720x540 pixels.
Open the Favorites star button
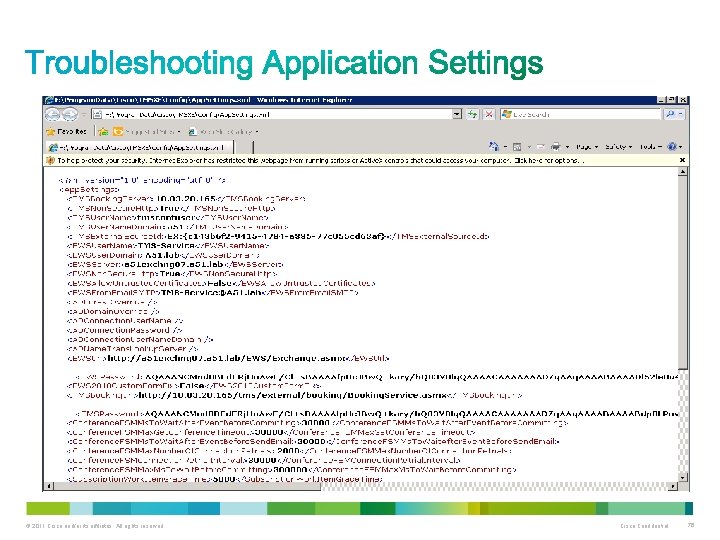click(x=67, y=132)
